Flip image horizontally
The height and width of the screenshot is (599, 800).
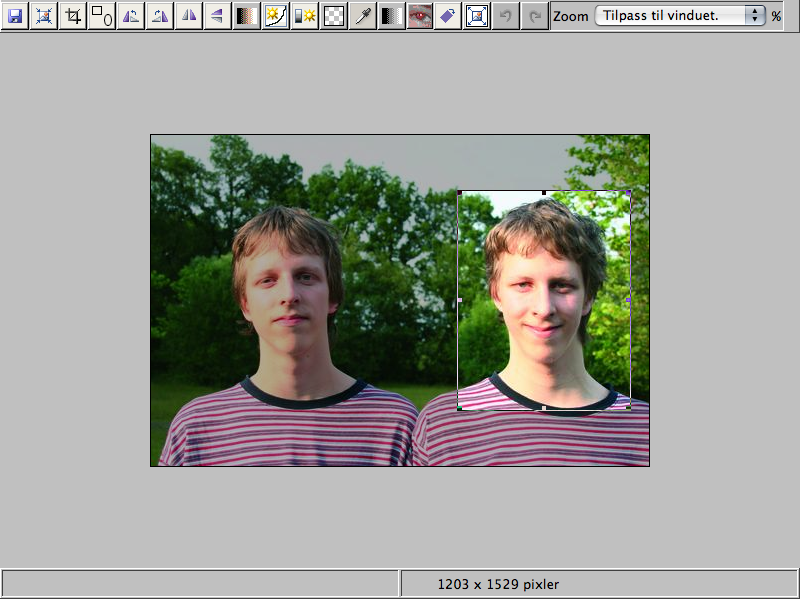[x=189, y=16]
